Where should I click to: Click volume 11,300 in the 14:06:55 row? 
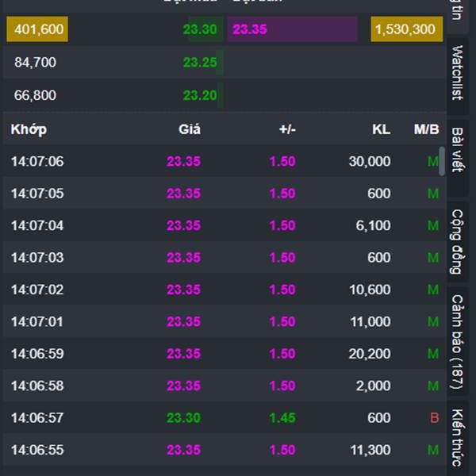pyautogui.click(x=370, y=450)
